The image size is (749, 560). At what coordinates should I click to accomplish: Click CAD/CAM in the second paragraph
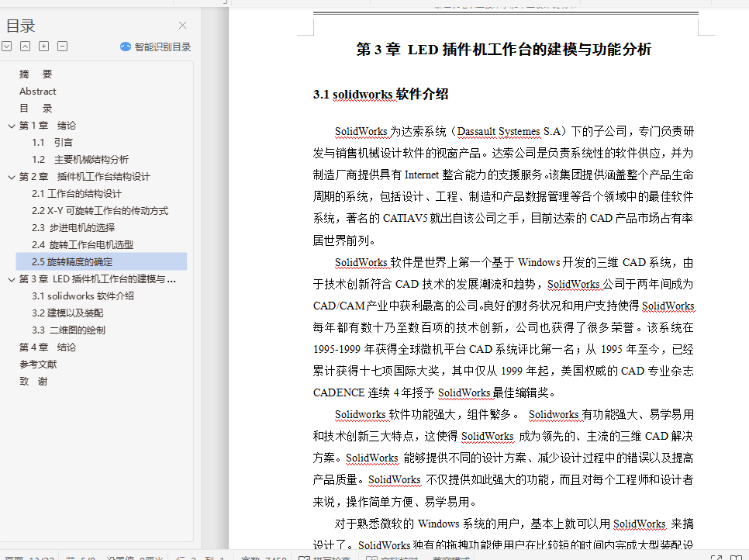[x=339, y=306]
